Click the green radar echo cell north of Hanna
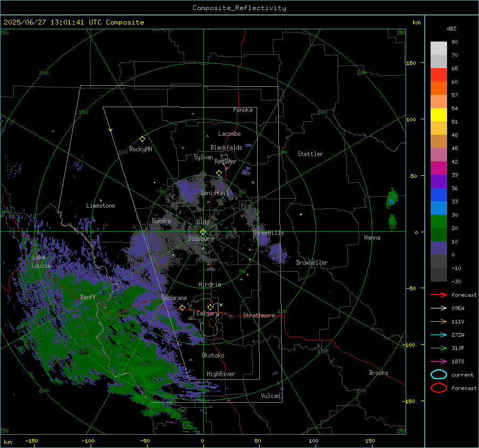 (x=392, y=198)
